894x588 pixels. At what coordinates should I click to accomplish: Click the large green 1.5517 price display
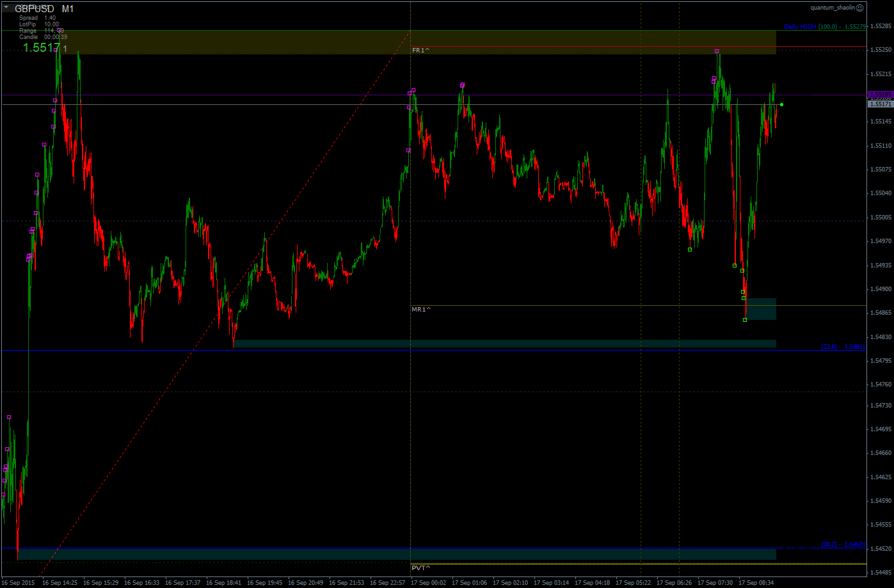point(42,47)
